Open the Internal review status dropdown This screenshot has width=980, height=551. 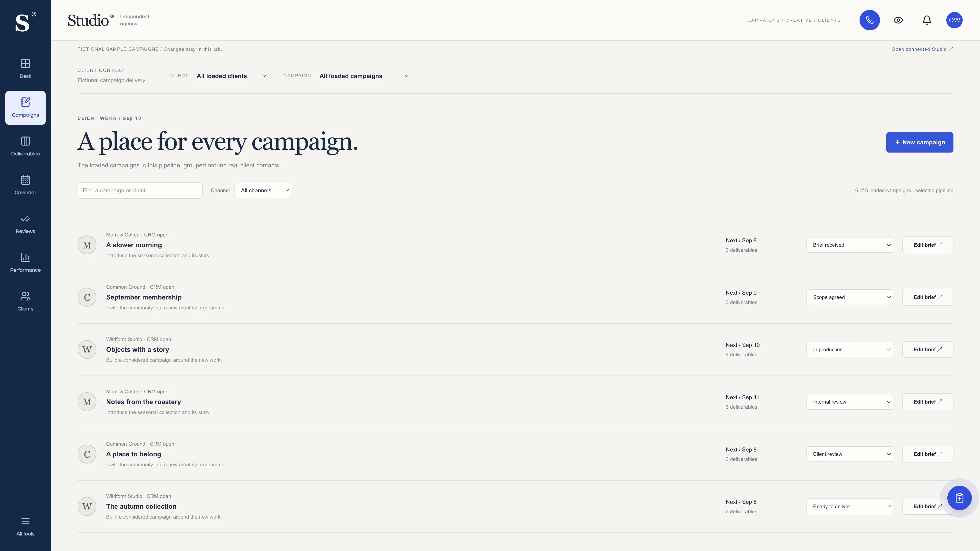point(850,402)
